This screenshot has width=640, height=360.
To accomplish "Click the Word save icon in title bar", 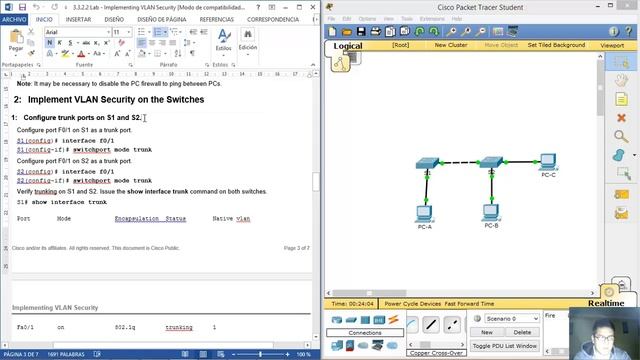I will (x=22, y=7).
